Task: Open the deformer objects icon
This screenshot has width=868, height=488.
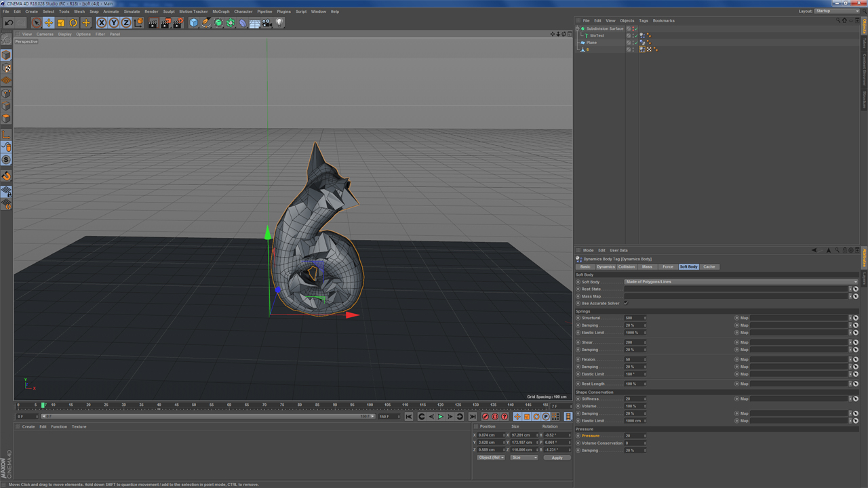Action: click(243, 23)
